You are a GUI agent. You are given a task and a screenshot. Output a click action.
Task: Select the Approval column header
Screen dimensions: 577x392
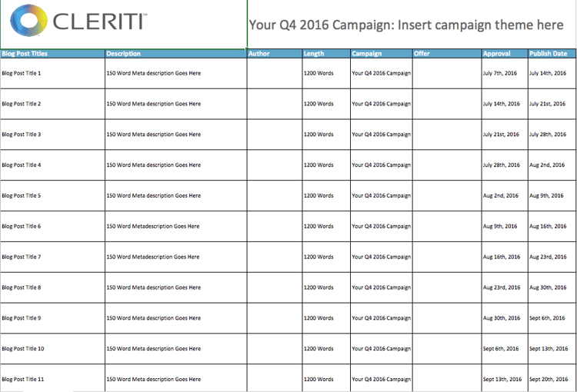click(505, 54)
